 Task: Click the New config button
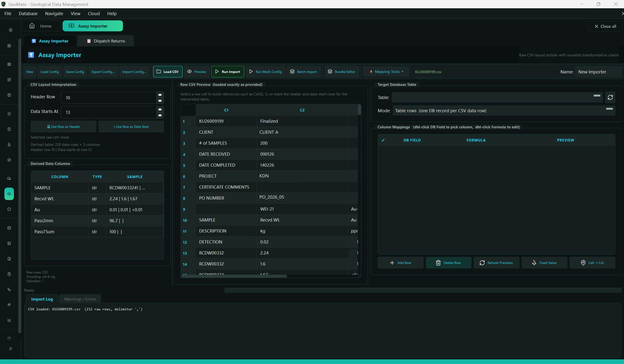[x=30, y=72]
